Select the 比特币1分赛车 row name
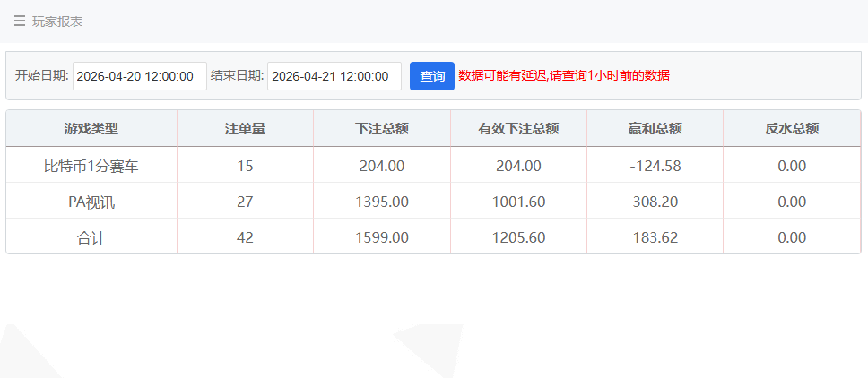 pyautogui.click(x=91, y=166)
